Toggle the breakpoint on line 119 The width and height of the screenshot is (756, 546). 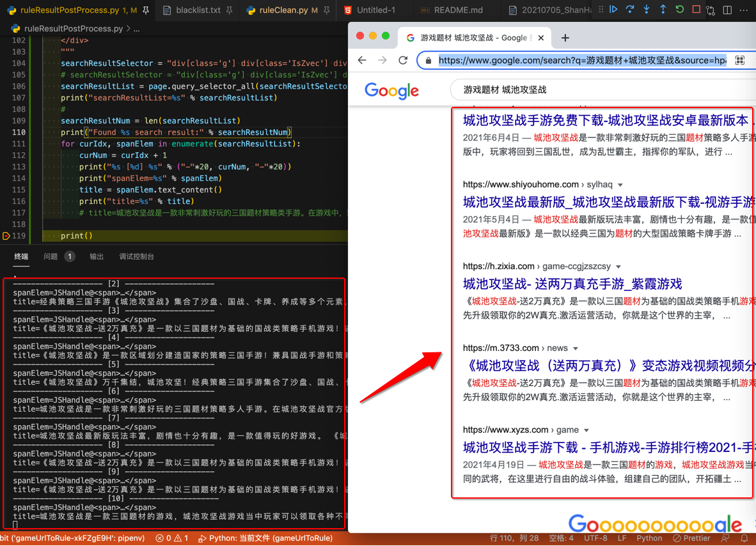tap(6, 236)
